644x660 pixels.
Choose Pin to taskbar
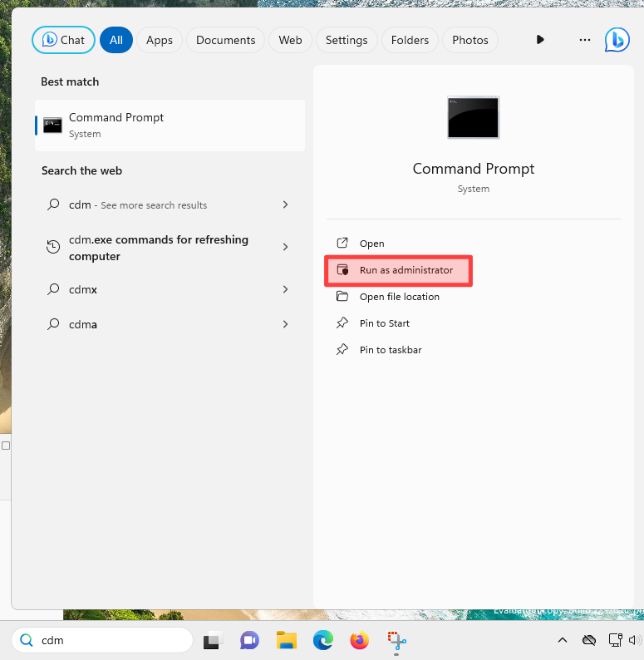pyautogui.click(x=391, y=350)
